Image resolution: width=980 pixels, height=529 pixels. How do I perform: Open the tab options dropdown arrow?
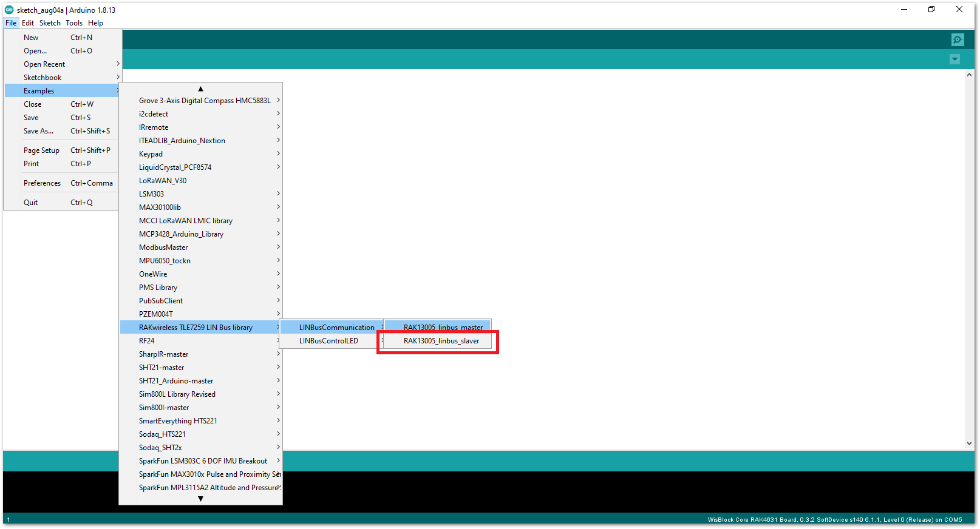coord(954,59)
